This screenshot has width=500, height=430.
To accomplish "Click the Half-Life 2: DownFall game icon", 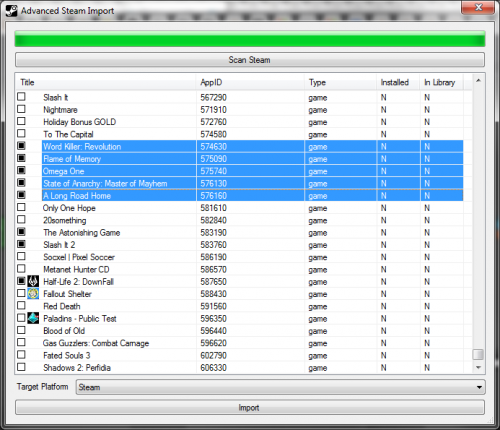I will [33, 281].
